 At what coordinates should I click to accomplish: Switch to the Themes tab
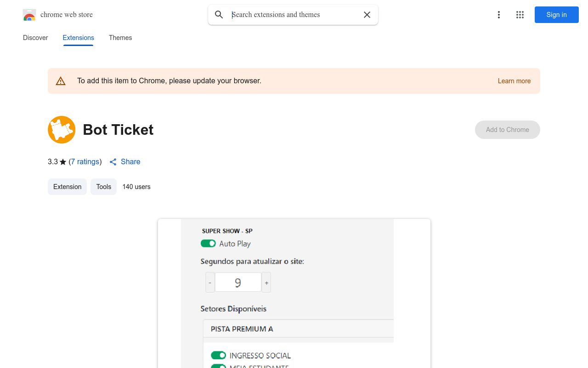click(120, 38)
